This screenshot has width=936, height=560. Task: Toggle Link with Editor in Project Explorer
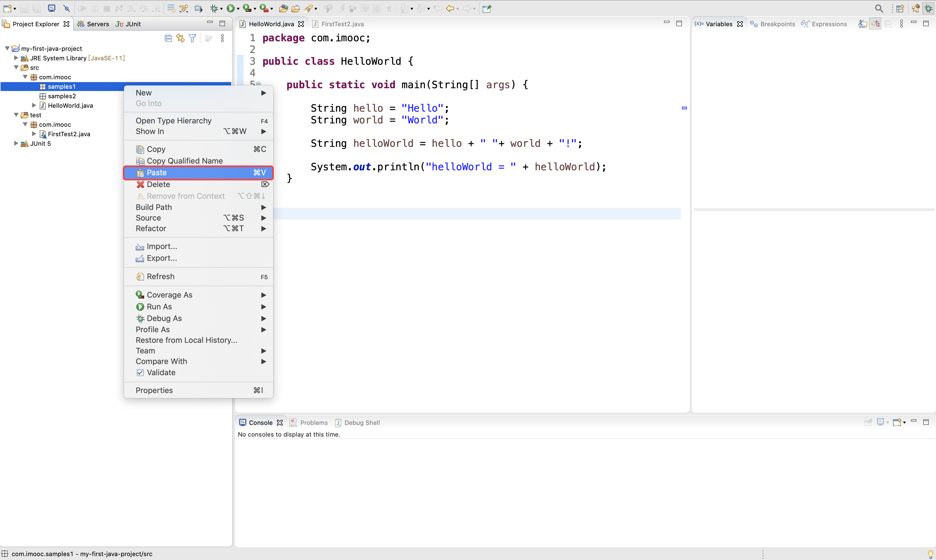tap(180, 38)
